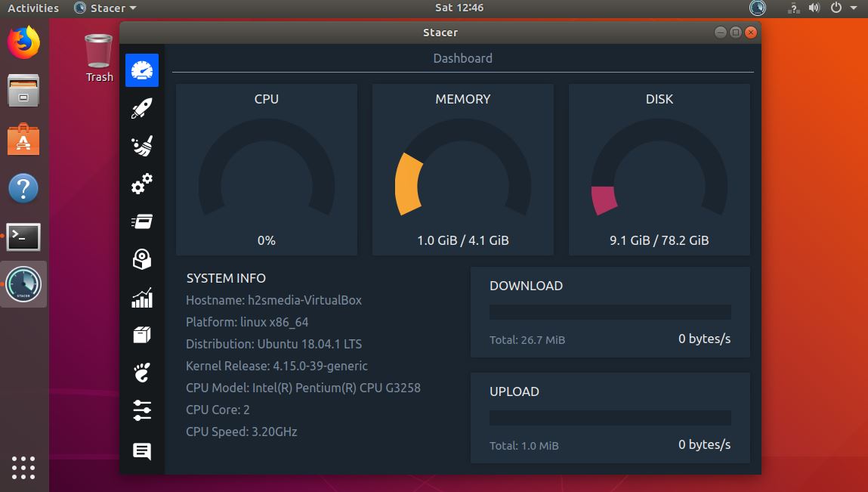Open the Services gears icon
868x492 pixels.
pos(141,184)
